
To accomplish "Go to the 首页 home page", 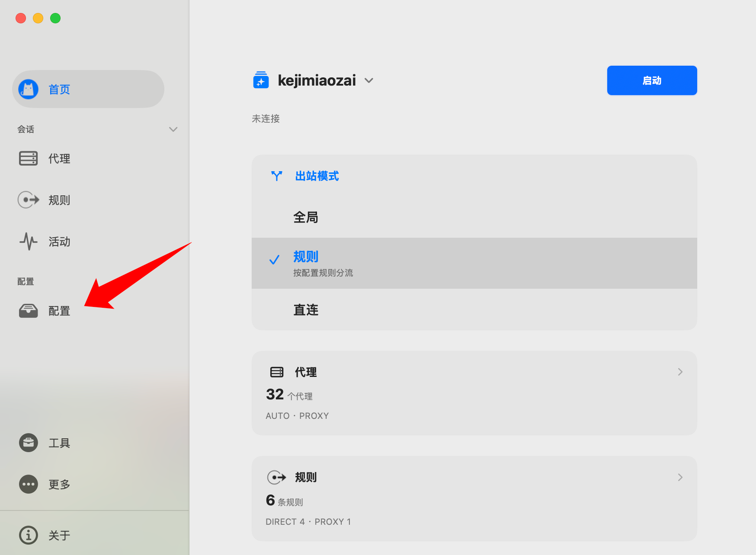I will 88,89.
